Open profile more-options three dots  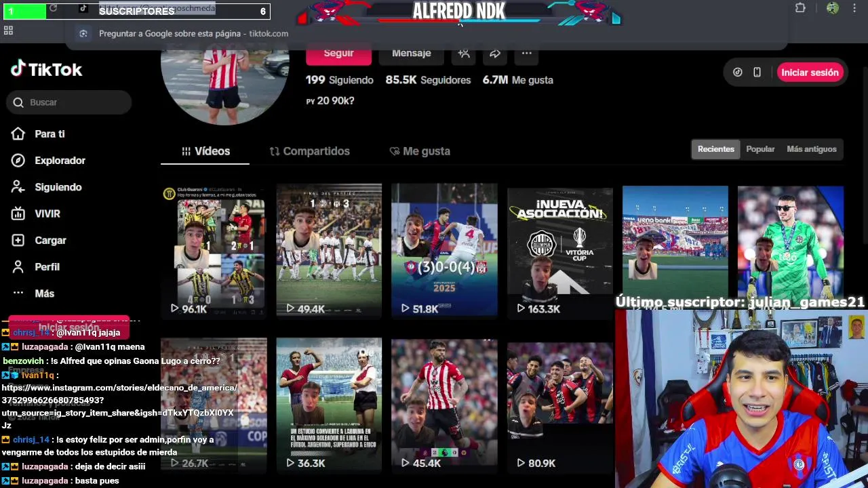point(526,53)
